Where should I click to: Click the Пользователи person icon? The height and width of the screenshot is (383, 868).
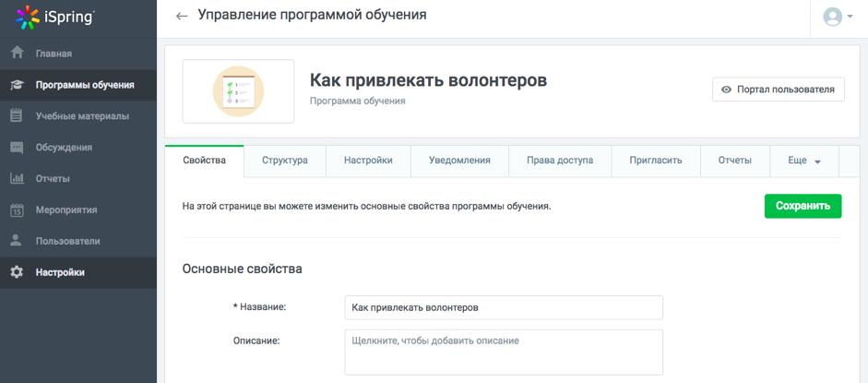pos(17,241)
